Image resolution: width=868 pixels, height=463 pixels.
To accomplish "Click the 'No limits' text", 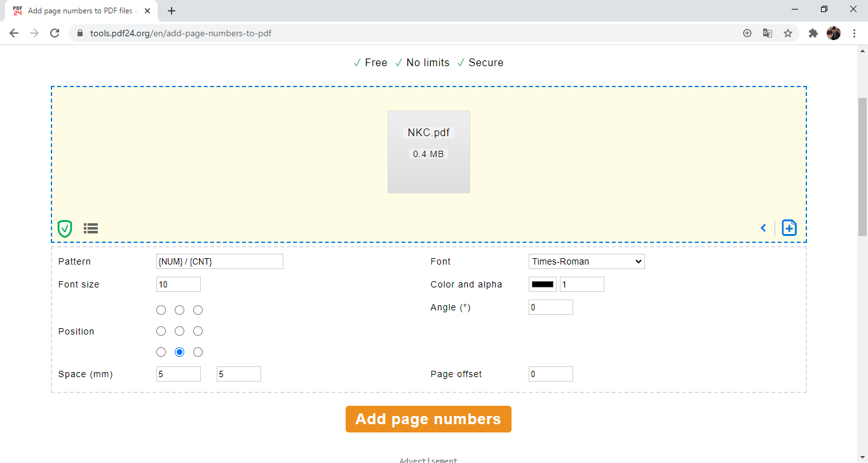I will click(x=428, y=62).
